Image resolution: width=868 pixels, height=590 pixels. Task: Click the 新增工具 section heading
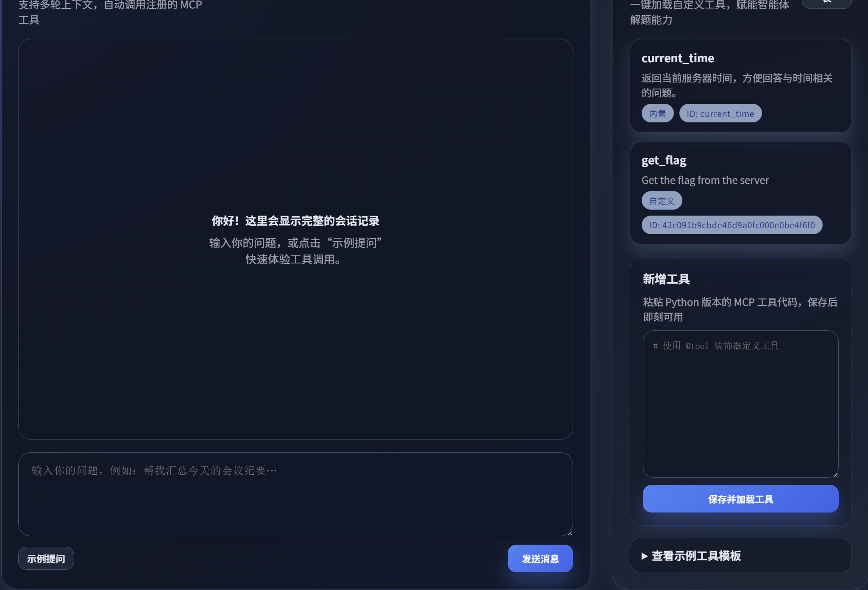coord(666,279)
